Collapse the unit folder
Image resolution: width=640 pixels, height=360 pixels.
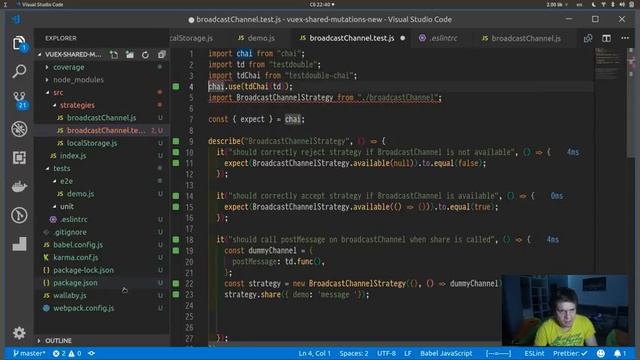[x=67, y=207]
